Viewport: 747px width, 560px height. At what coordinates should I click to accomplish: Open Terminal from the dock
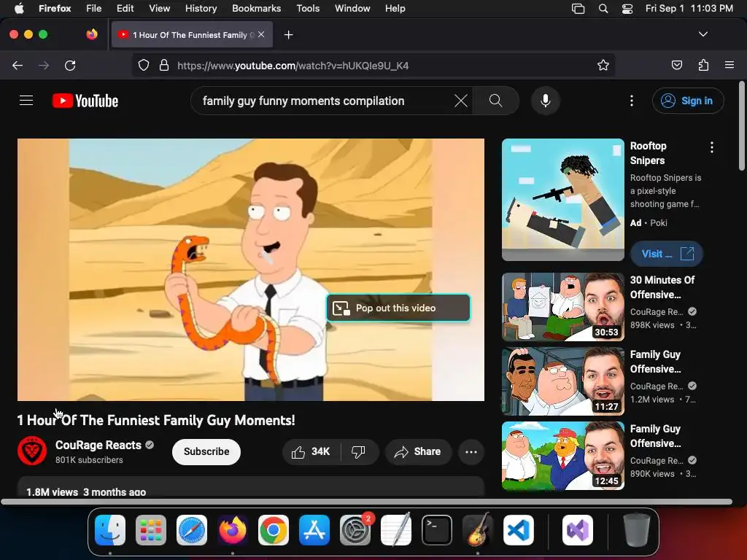[437, 530]
